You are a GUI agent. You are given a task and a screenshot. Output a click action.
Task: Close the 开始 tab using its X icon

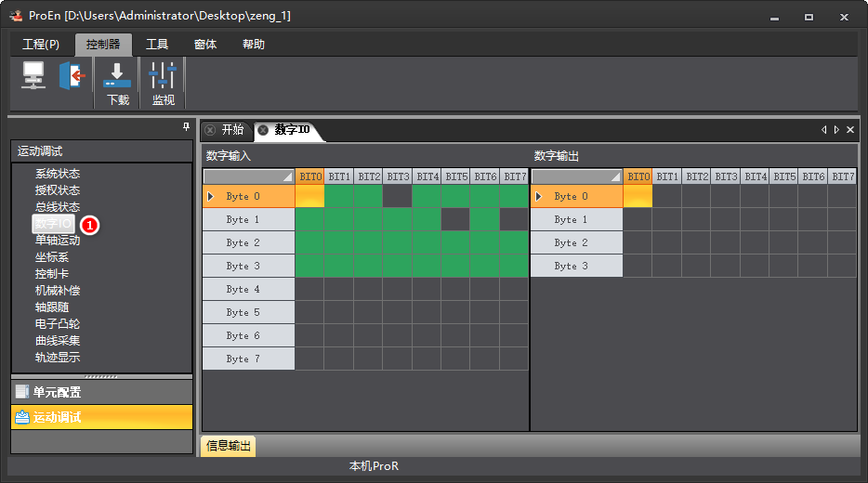210,130
